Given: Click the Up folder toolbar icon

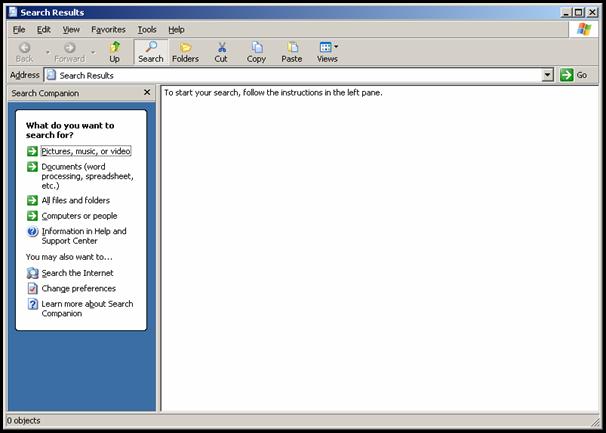Looking at the screenshot, I should tap(114, 52).
